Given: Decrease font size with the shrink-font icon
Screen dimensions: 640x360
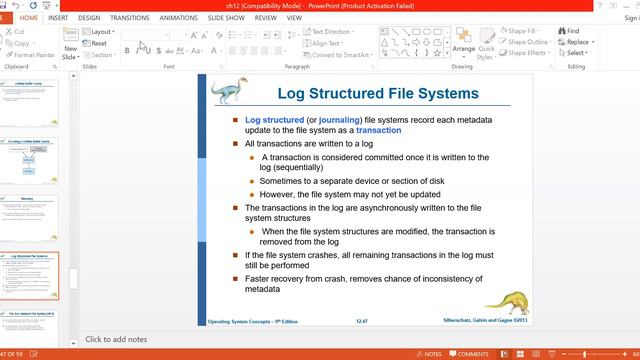Looking at the screenshot, I should (x=204, y=36).
